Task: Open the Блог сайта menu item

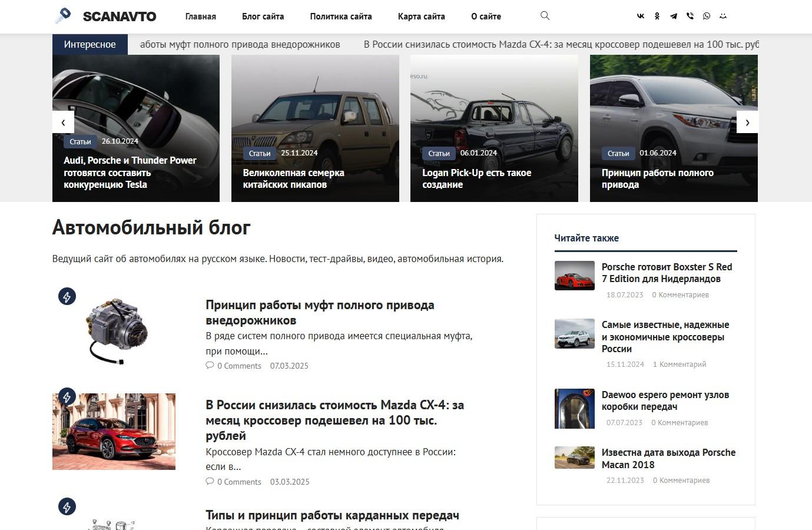Action: 263,16
